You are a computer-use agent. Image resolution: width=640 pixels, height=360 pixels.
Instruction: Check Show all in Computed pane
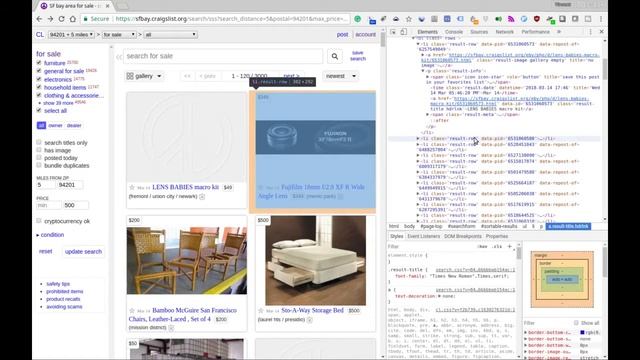[576, 323]
